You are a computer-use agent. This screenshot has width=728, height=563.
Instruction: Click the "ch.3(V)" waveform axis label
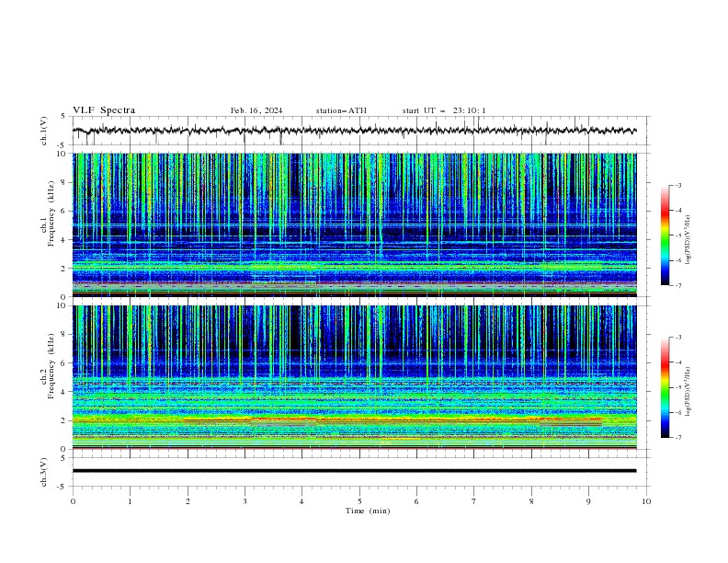tap(44, 472)
